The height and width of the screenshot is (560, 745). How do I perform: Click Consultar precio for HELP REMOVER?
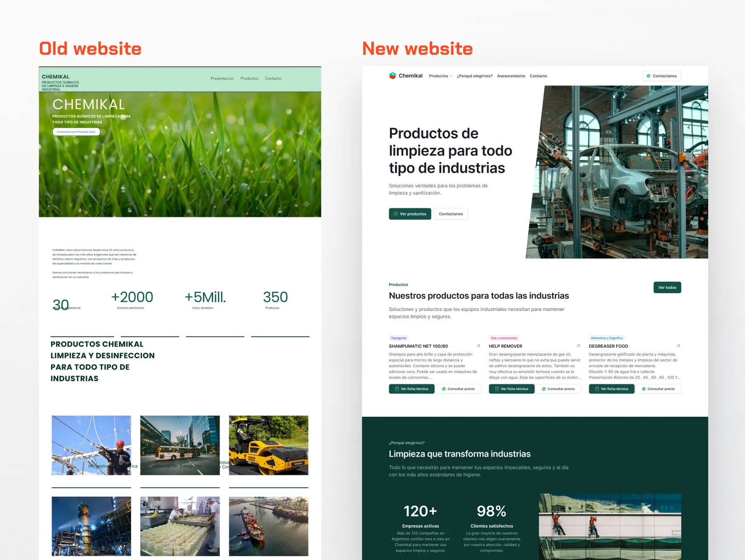click(x=558, y=389)
